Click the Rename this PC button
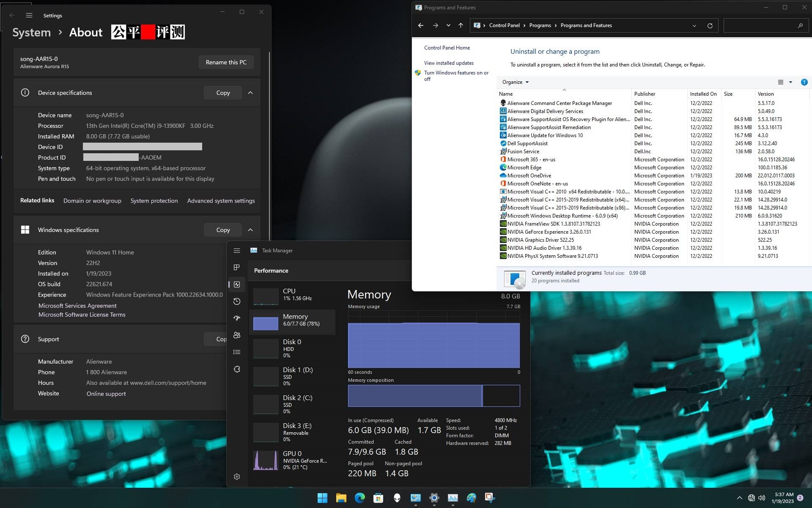The height and width of the screenshot is (508, 812). (x=226, y=62)
